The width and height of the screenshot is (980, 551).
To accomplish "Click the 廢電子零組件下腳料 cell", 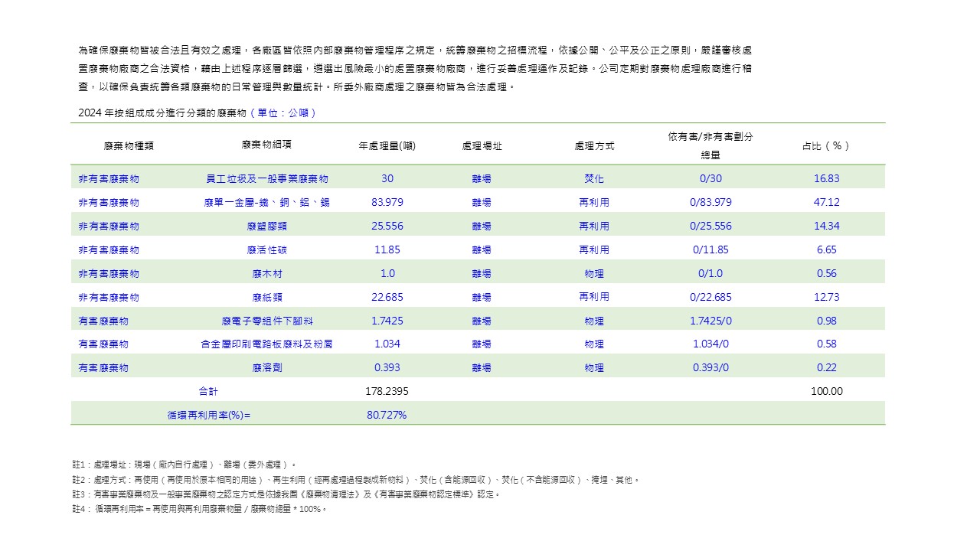I will (266, 321).
